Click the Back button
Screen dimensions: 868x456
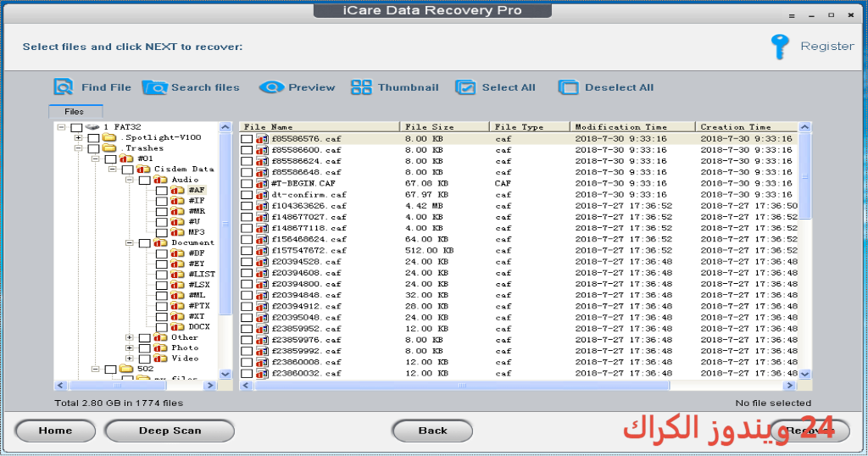click(432, 431)
